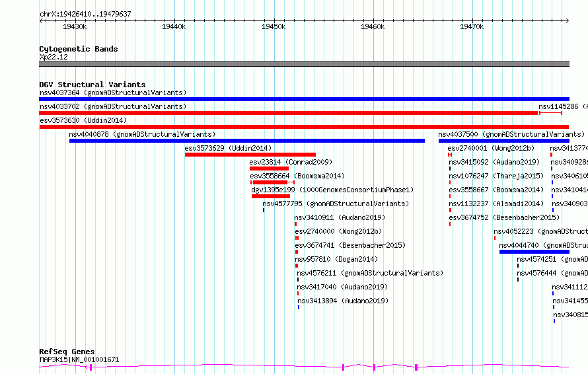Click the gray Xp22.12 cytoband bar
The image size is (588, 374).
304,64
